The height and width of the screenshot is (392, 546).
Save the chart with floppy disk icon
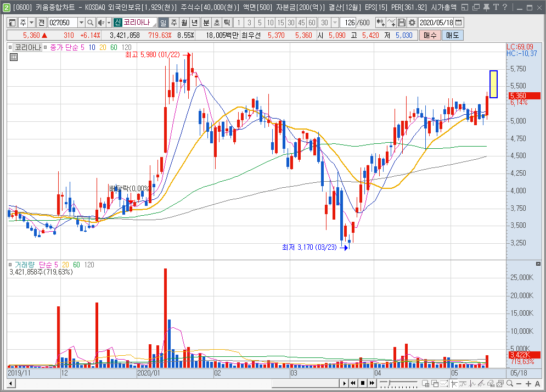[x=402, y=23]
